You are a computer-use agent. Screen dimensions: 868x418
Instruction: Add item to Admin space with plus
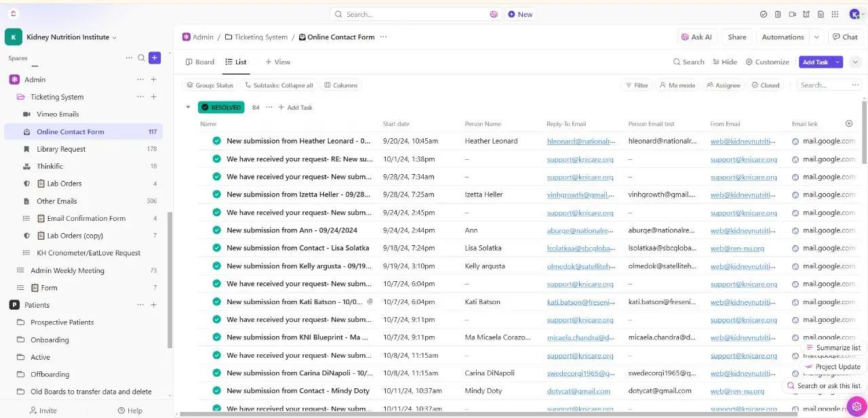point(154,79)
